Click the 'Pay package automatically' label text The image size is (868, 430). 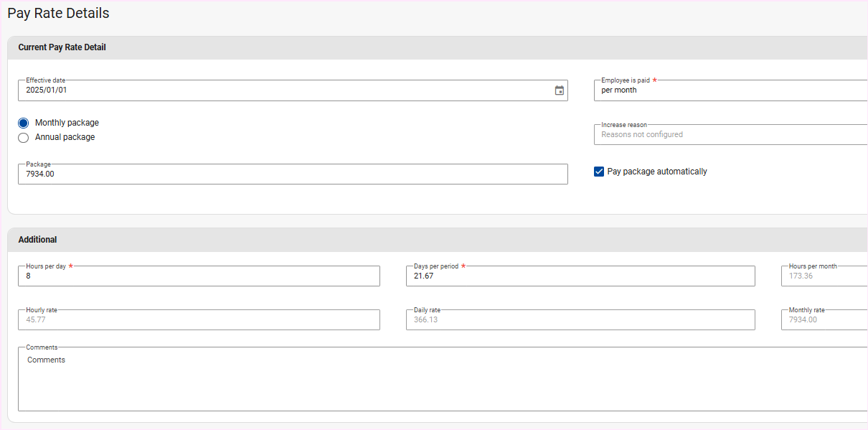[657, 172]
